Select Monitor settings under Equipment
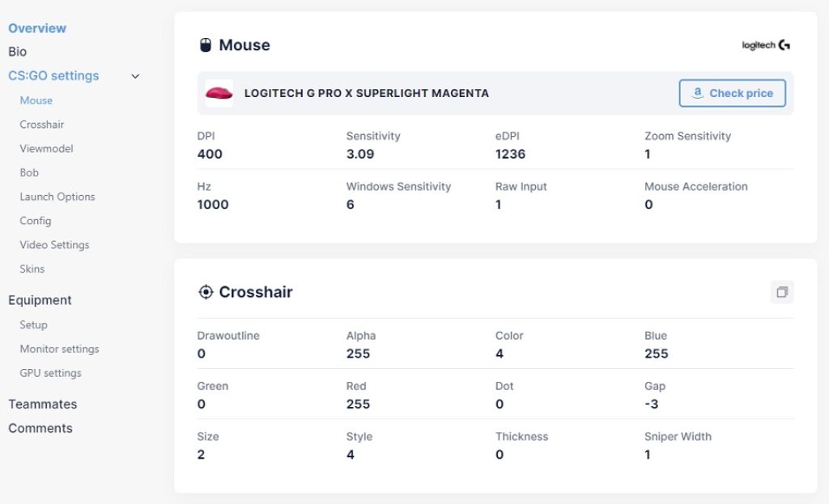Image resolution: width=829 pixels, height=504 pixels. point(59,349)
